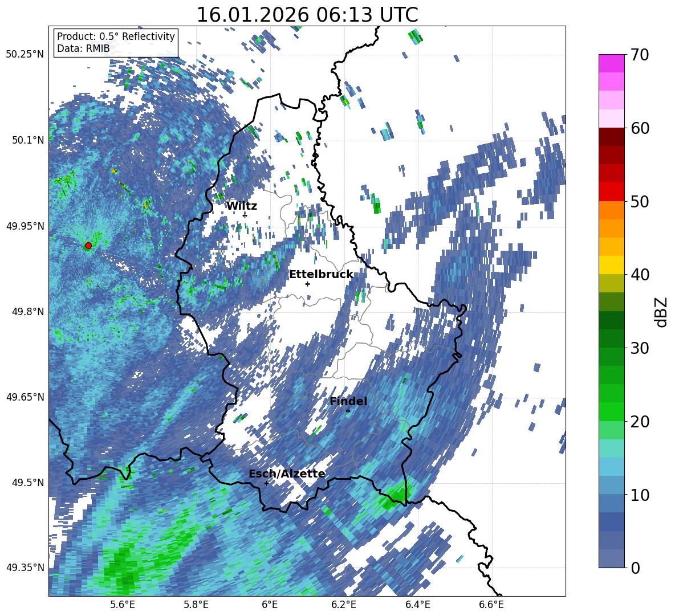Viewport: 675px width, 616px height.
Task: Click the cross marker below Findel
Action: (348, 411)
